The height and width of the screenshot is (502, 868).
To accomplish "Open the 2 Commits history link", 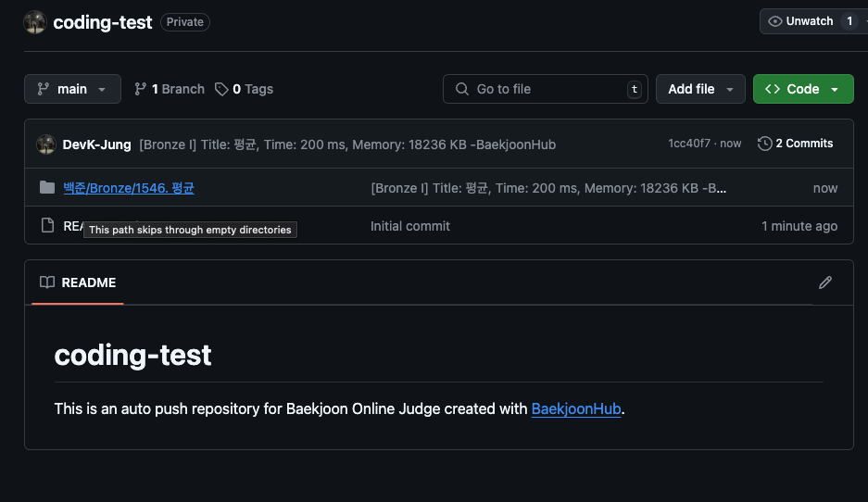I will (x=796, y=144).
